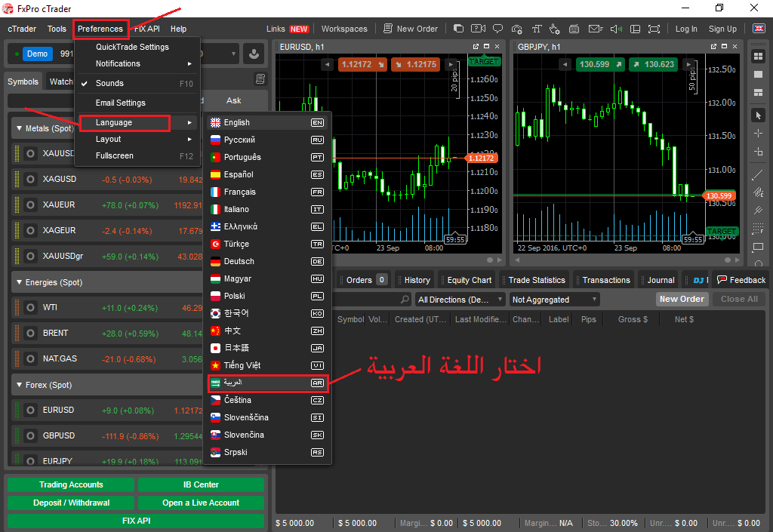The image size is (773, 532).
Task: Toggle the round button next to WTI
Action: tap(30, 308)
